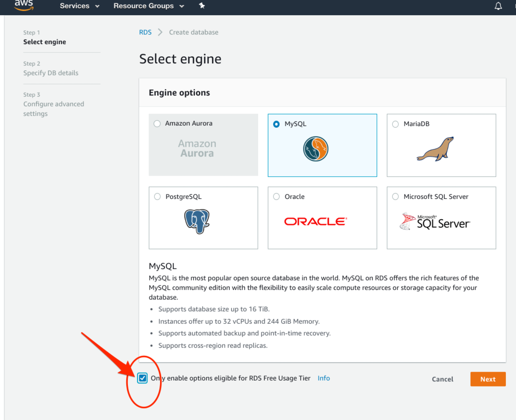Open the Info link for Free Tier
This screenshot has height=420, width=516.
324,378
